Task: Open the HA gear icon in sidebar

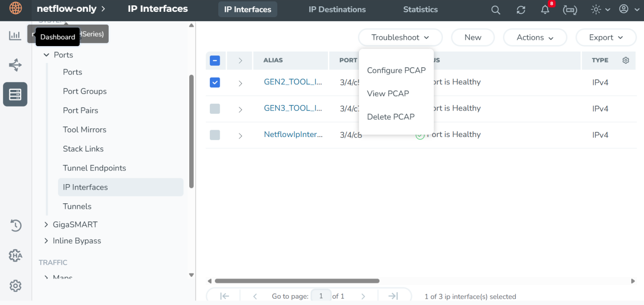Action: pos(15,255)
